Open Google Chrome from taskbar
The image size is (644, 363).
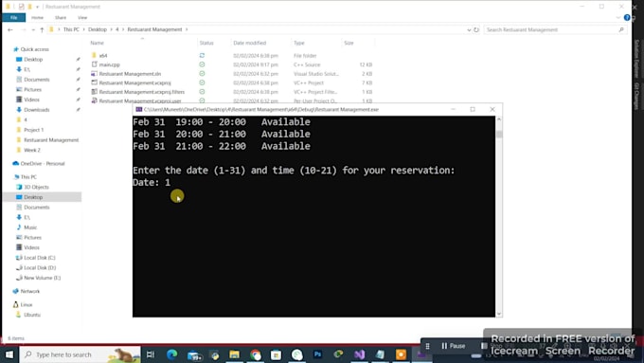pos(256,354)
